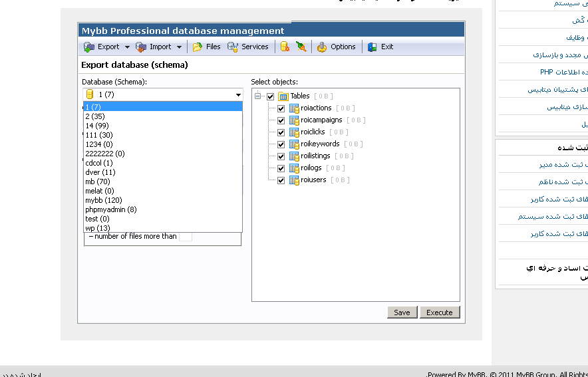Click the Export toolbar icon
This screenshot has height=377, width=588.
click(x=89, y=47)
